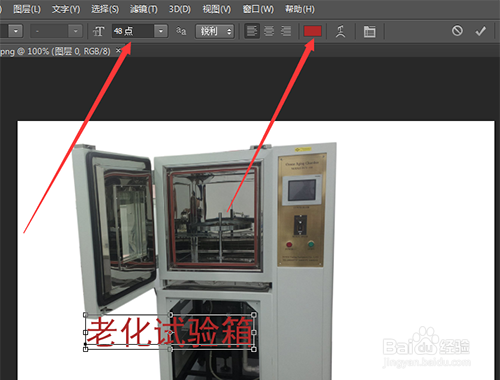The width and height of the screenshot is (500, 380).
Task: Center align the text
Action: (x=269, y=31)
